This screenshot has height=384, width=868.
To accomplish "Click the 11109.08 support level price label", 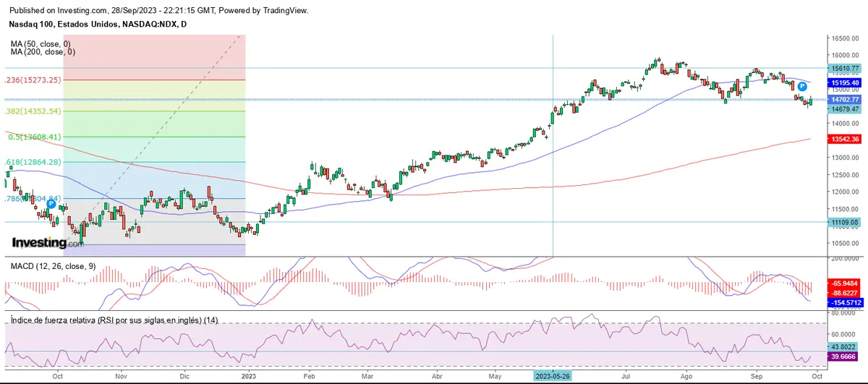I will pos(845,222).
